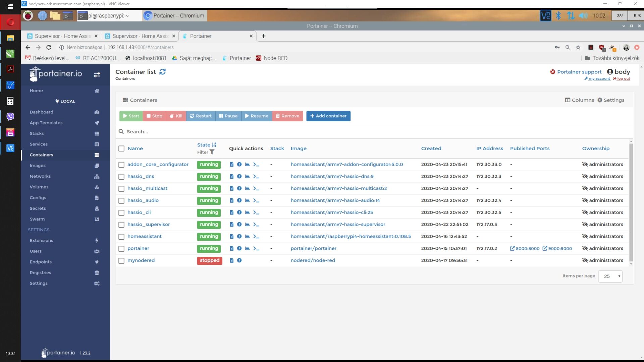Open Node-RED bookmark

(272, 58)
